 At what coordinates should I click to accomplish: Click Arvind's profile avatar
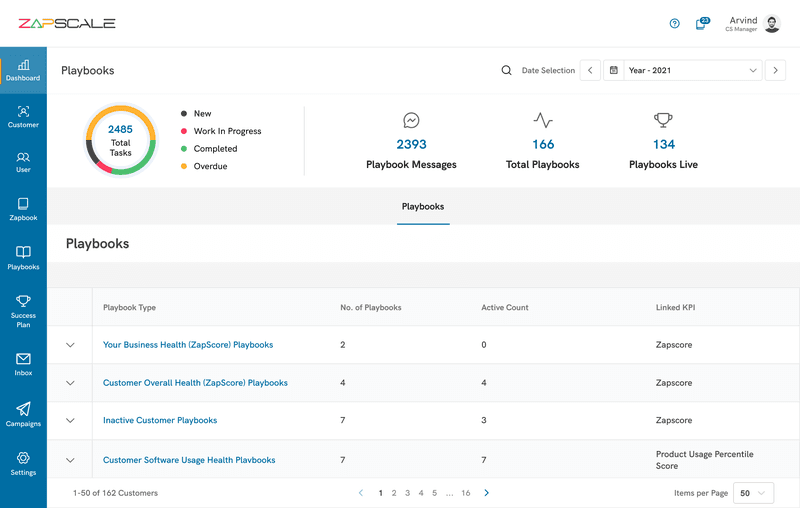pos(772,23)
